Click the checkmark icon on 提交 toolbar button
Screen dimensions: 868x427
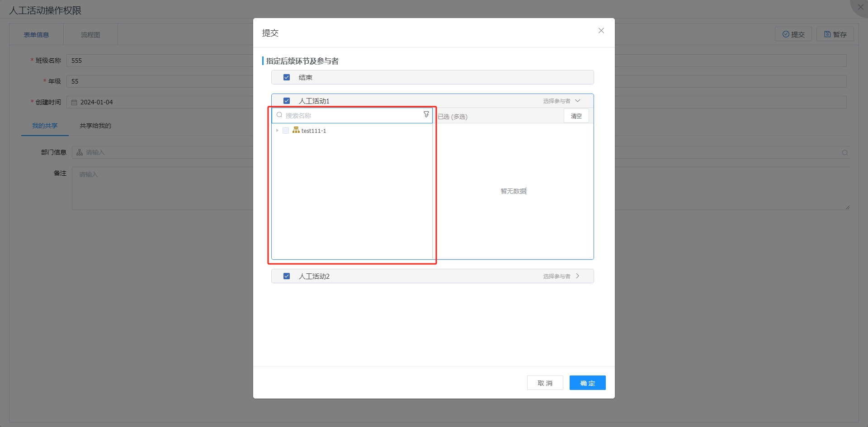tap(786, 34)
